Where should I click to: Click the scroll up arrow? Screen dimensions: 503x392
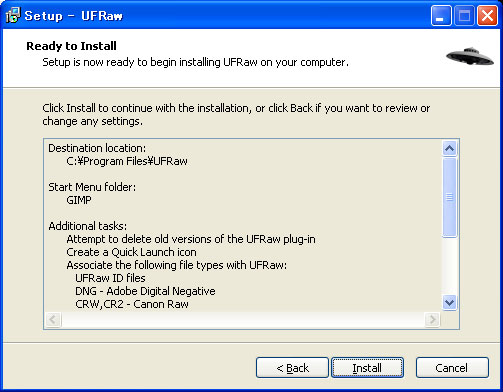tap(450, 148)
